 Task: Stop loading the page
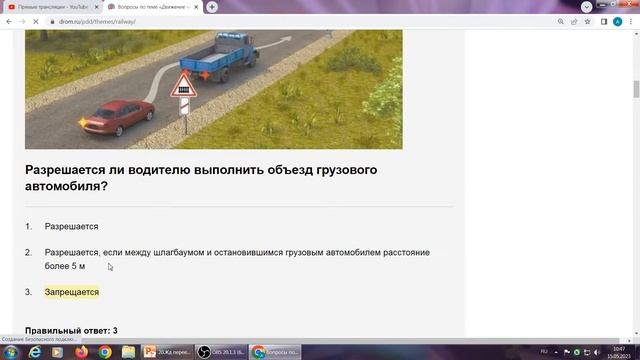[x=36, y=22]
